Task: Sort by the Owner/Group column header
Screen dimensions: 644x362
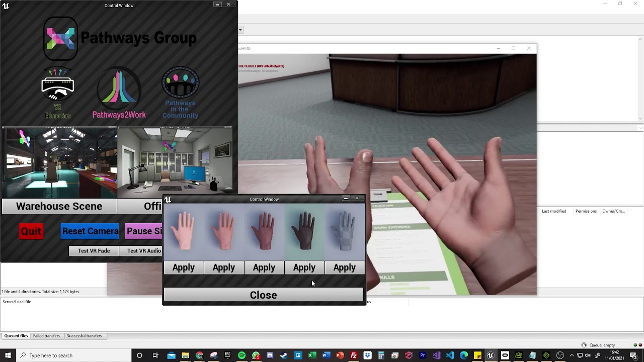Action: pyautogui.click(x=614, y=211)
